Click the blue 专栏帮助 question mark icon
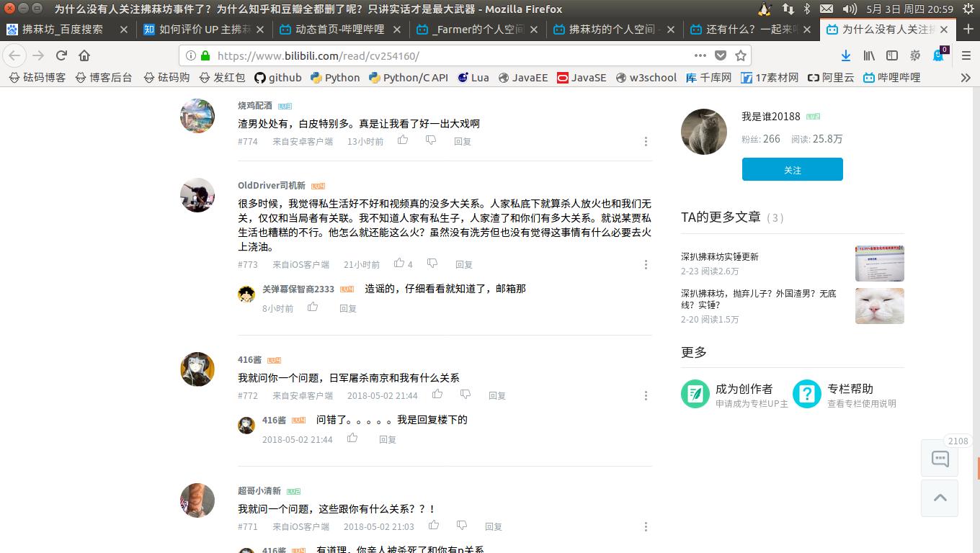Viewport: 980px width, 553px height. tap(807, 394)
